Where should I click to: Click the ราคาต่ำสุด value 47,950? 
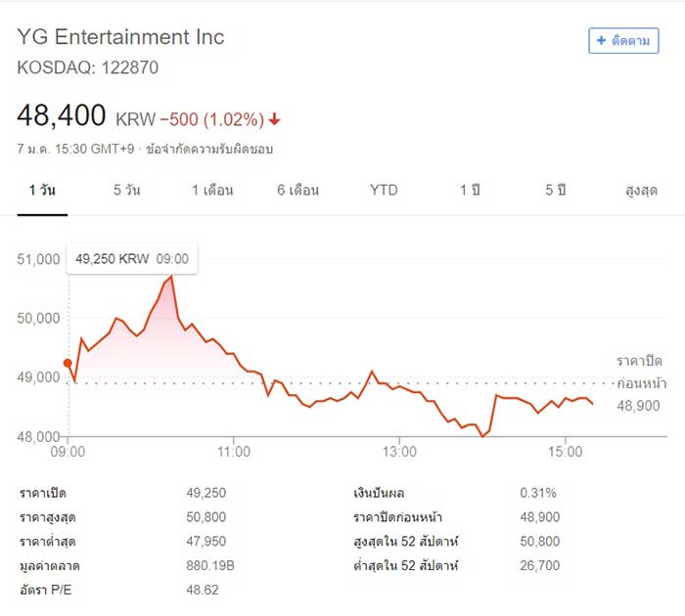pyautogui.click(x=206, y=542)
